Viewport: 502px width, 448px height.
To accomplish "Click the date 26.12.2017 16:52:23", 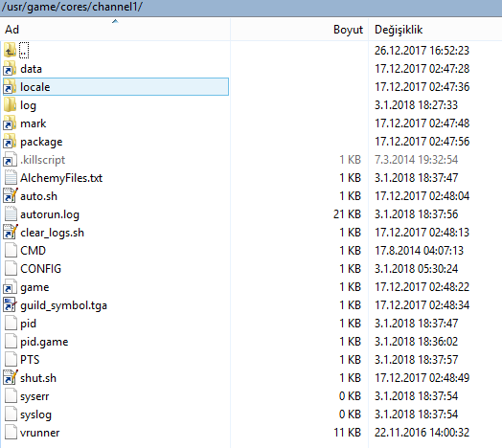I will click(x=422, y=51).
